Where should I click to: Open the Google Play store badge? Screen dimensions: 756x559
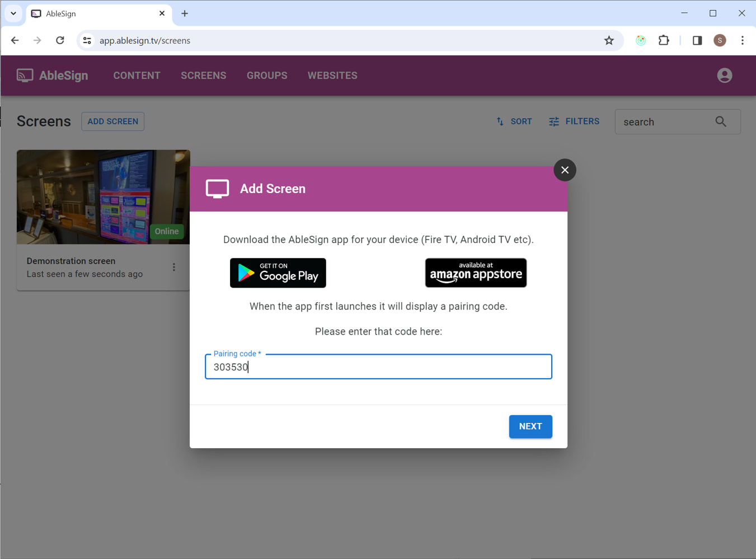tap(278, 273)
